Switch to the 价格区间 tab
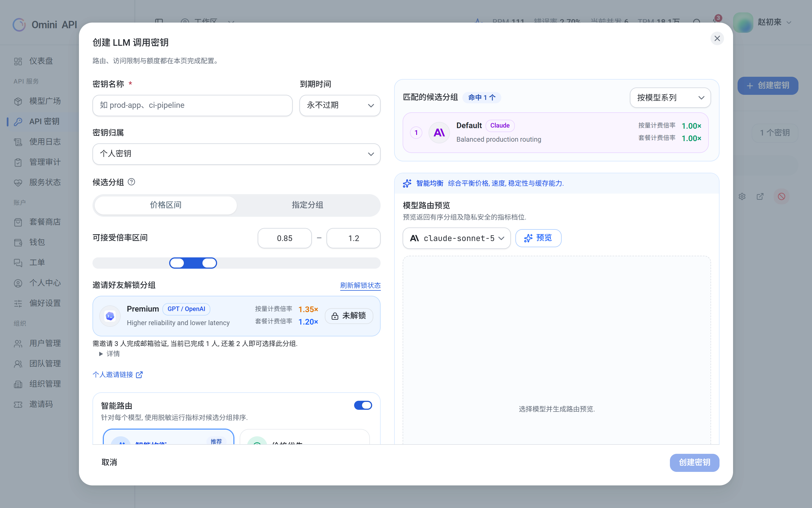 click(x=166, y=205)
